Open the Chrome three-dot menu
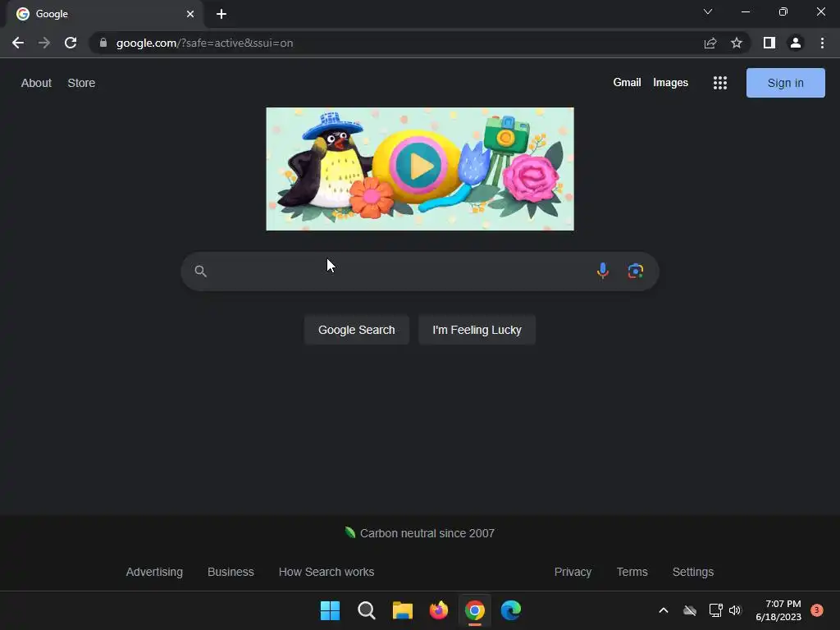The height and width of the screenshot is (630, 840). (x=822, y=43)
